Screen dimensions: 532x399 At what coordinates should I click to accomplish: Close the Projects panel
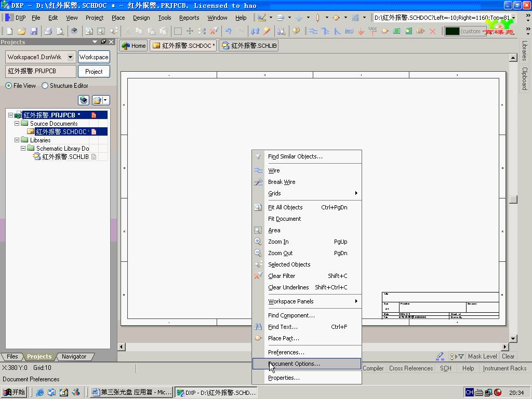coord(111,42)
